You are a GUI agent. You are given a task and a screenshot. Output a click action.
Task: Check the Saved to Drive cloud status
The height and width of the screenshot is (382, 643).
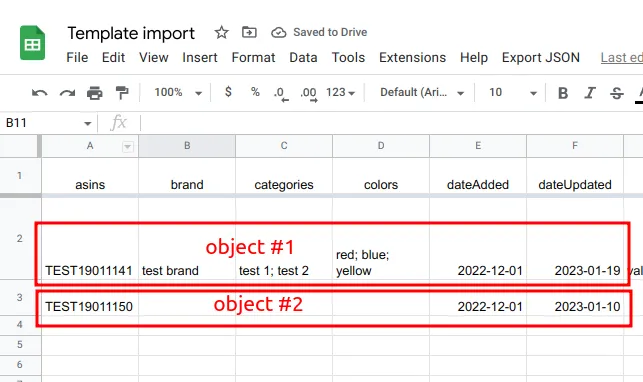point(278,32)
